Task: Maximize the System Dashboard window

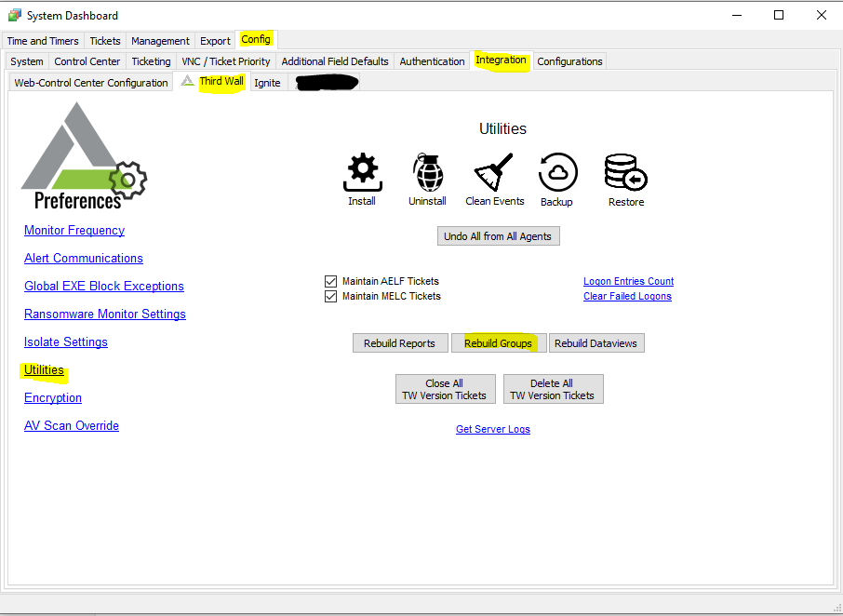Action: tap(779, 16)
